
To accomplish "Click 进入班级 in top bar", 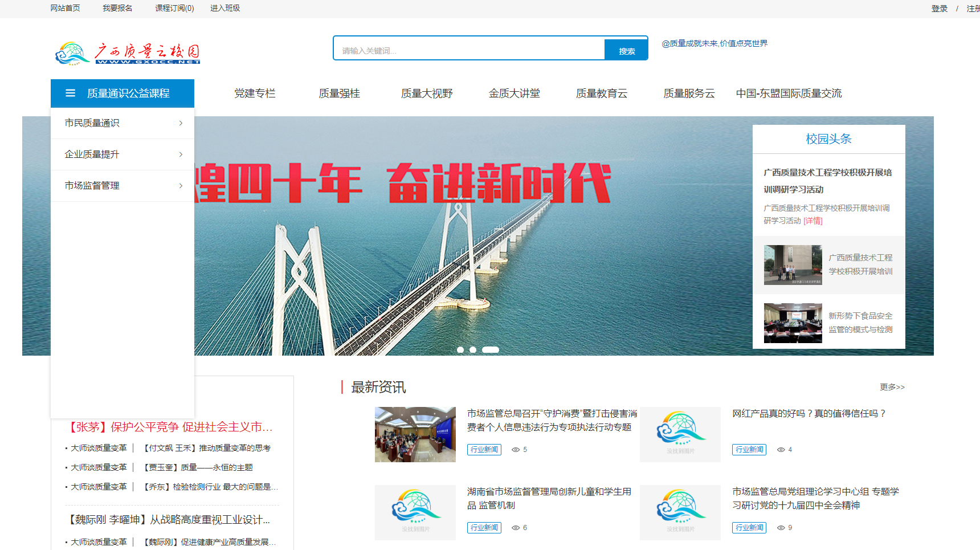I will point(225,8).
